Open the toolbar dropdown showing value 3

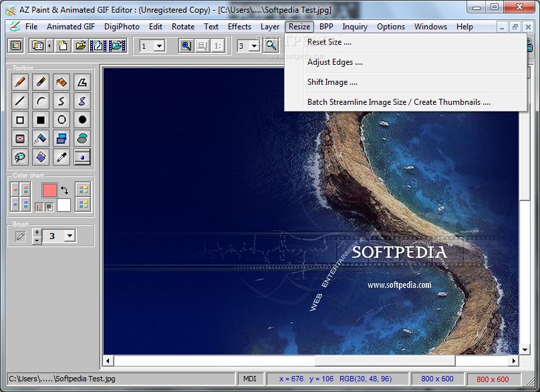coord(254,46)
